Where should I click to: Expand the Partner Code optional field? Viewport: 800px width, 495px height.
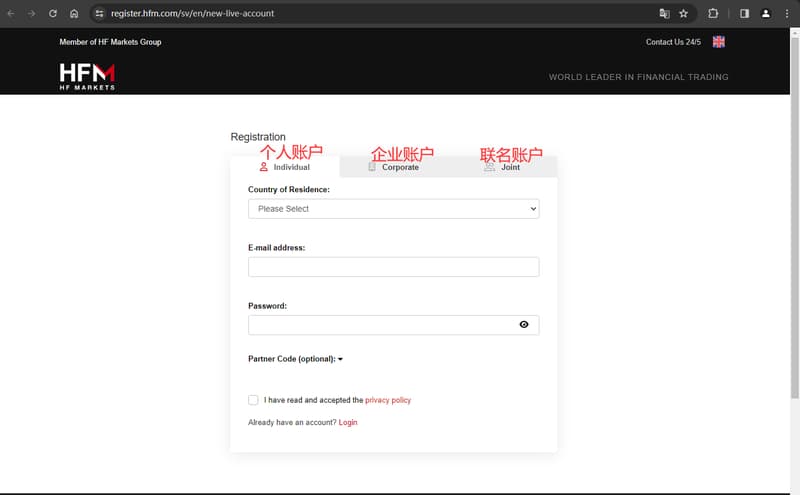pos(295,359)
